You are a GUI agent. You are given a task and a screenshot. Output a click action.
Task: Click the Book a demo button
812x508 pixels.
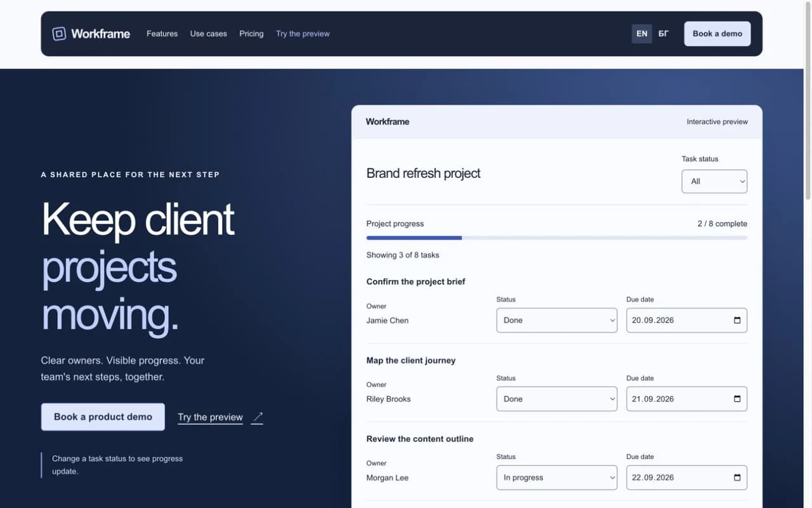click(717, 34)
